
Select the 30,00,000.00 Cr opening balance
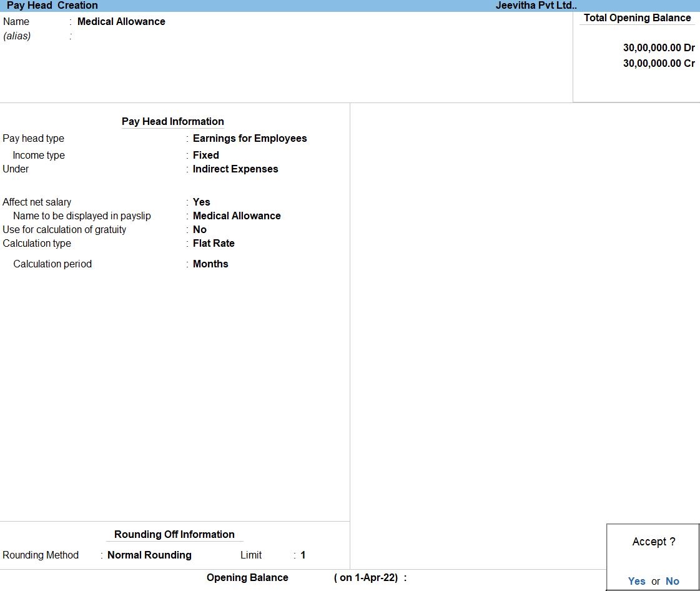658,63
